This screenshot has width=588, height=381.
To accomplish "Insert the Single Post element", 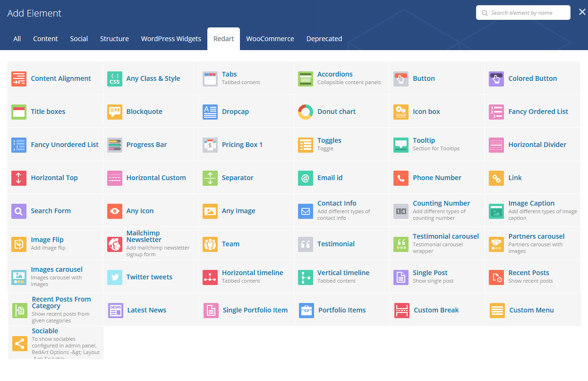I will 437,277.
